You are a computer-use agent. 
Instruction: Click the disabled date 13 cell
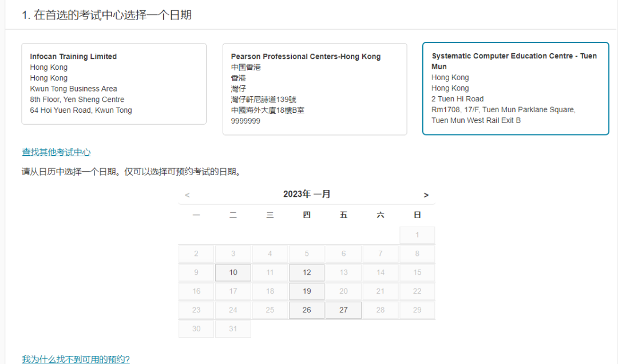point(343,272)
